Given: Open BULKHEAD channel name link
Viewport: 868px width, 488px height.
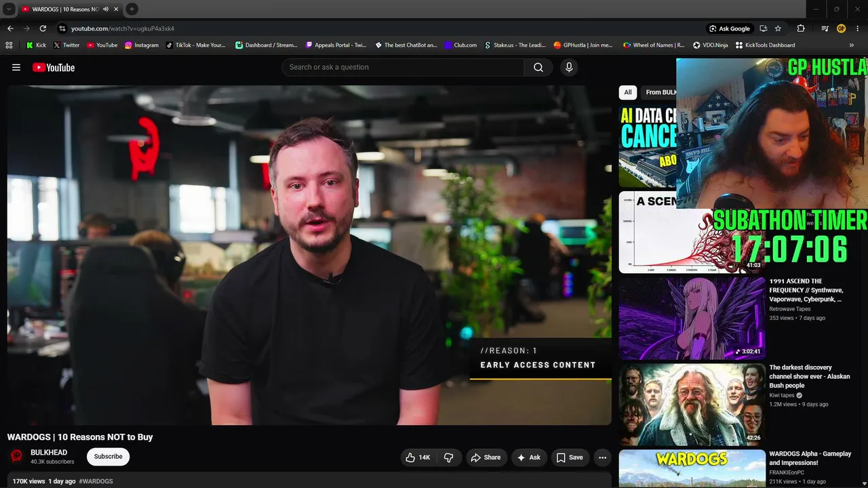Looking at the screenshot, I should coord(49,453).
